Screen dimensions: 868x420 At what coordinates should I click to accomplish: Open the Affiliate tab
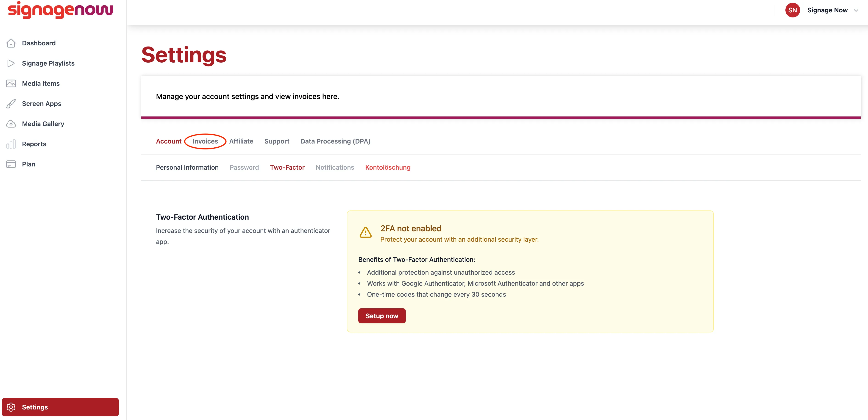[x=241, y=141]
